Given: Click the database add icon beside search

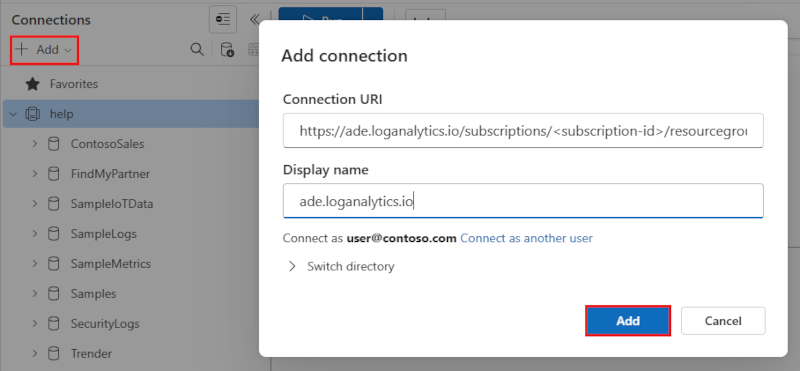Looking at the screenshot, I should [x=227, y=50].
